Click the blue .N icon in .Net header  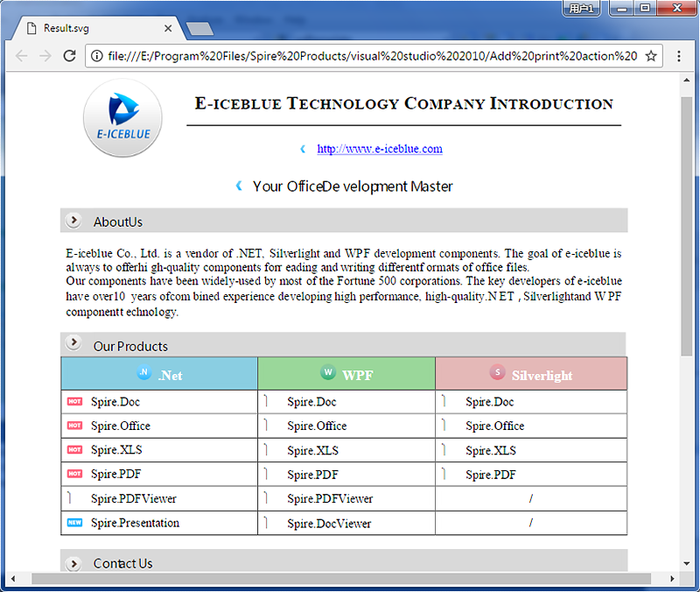click(x=143, y=372)
